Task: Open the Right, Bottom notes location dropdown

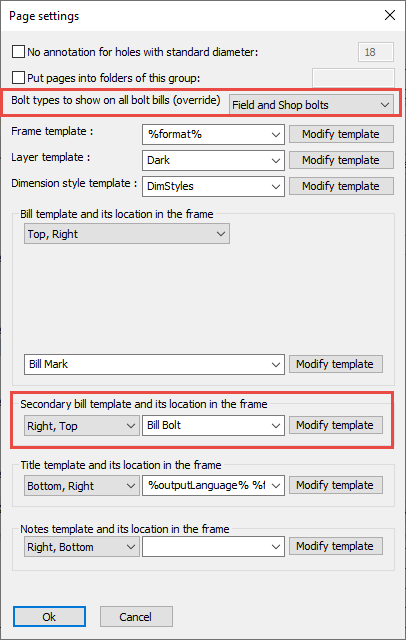Action: coord(82,547)
